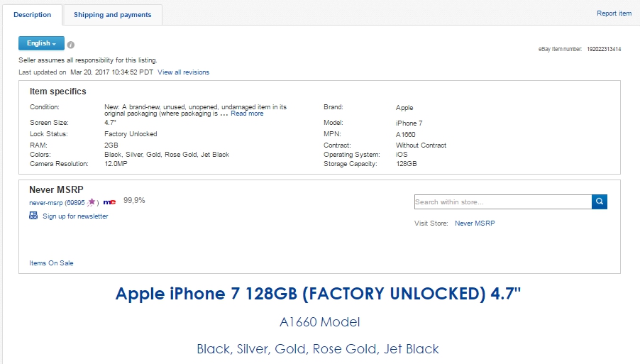Open the Items On Sale link
Viewport: 640px width, 364px height.
[x=51, y=263]
